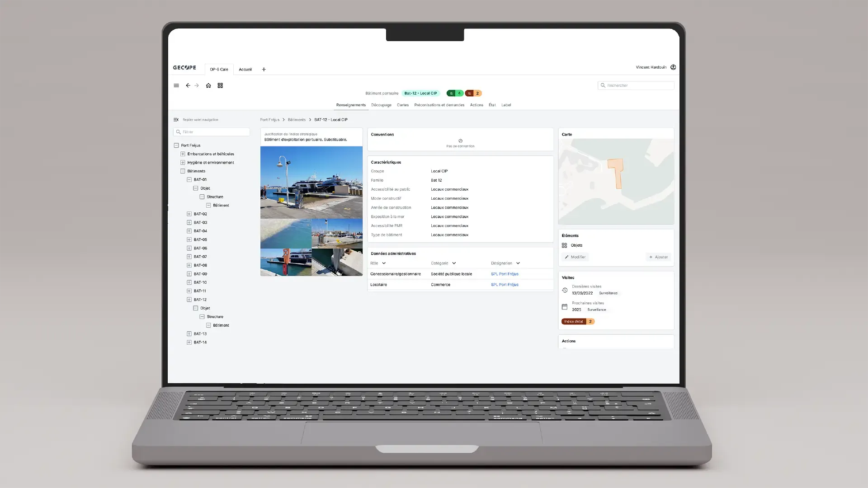The width and height of the screenshot is (868, 488).
Task: Click the large harbor photo thumbnail
Action: [311, 183]
